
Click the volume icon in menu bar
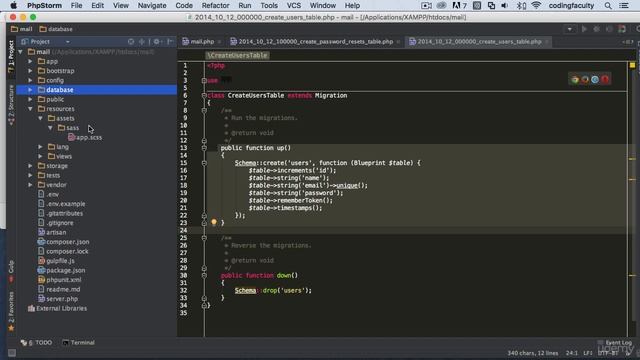505,6
